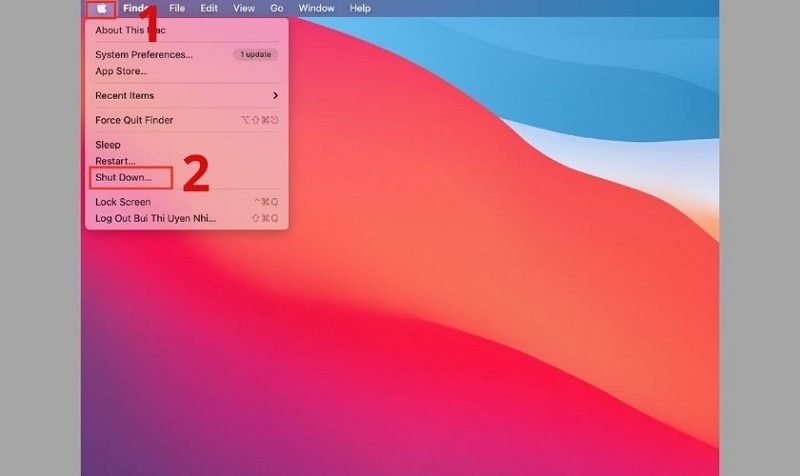Open System Preferences from Apple menu

[x=143, y=55]
